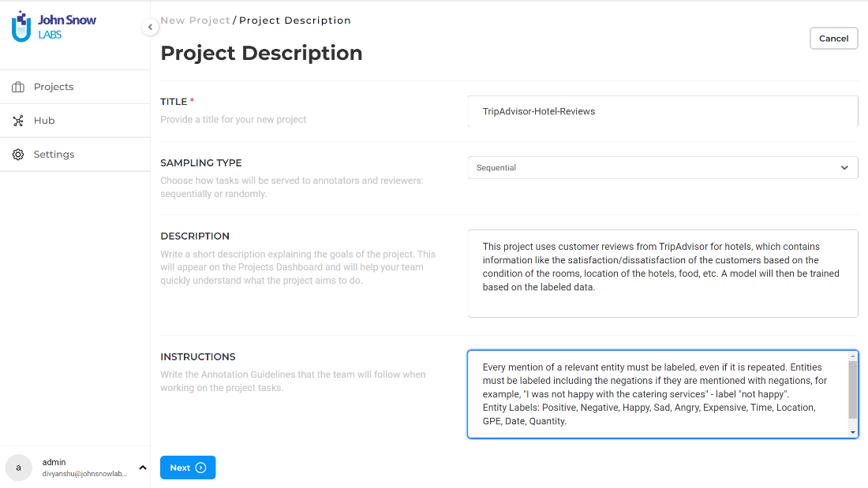Image resolution: width=868 pixels, height=488 pixels.
Task: Click the Settings gear icon
Action: [x=18, y=155]
